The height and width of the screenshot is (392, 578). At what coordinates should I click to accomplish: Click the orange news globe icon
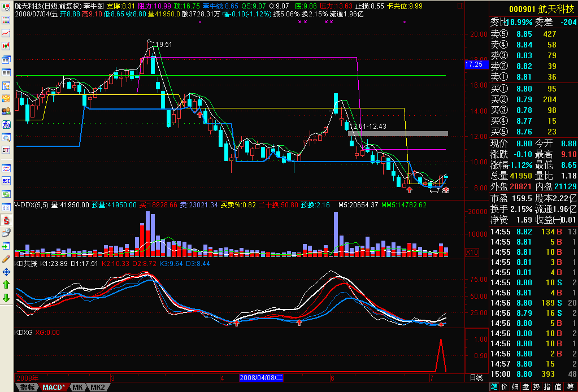(x=6, y=98)
